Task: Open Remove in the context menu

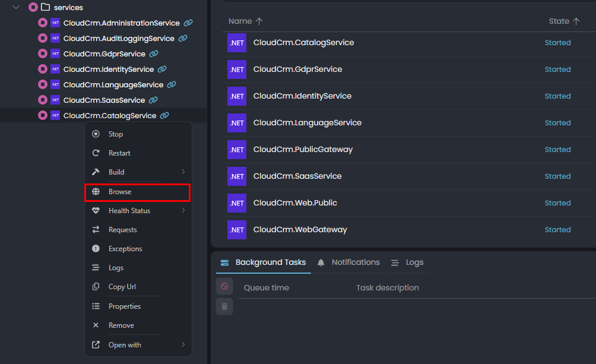Action: click(122, 325)
